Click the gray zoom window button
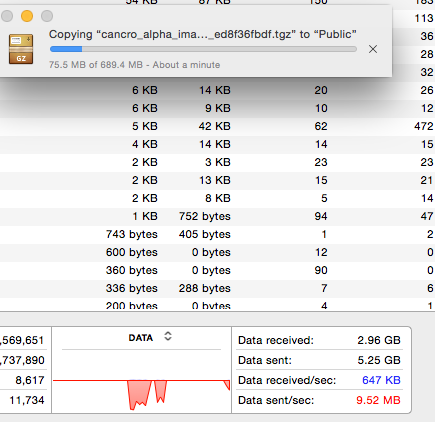 point(47,16)
